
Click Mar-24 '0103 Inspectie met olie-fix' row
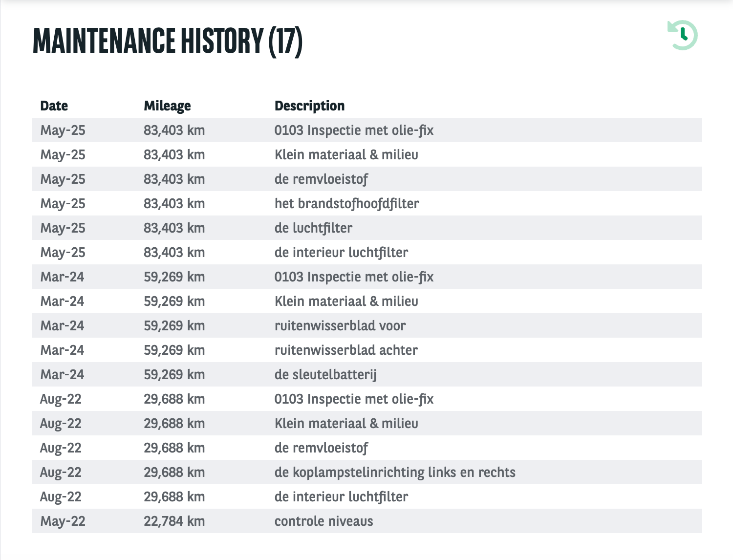coord(367,277)
